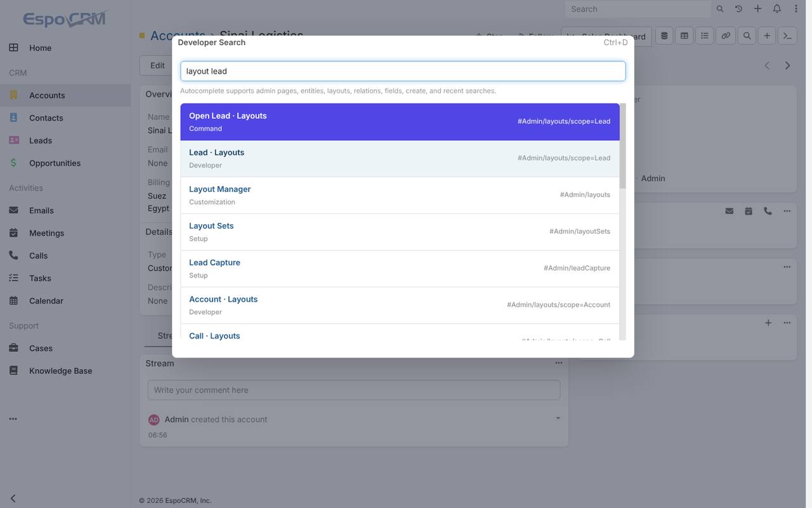Open the notifications bell
The image size is (812, 508).
click(x=777, y=9)
